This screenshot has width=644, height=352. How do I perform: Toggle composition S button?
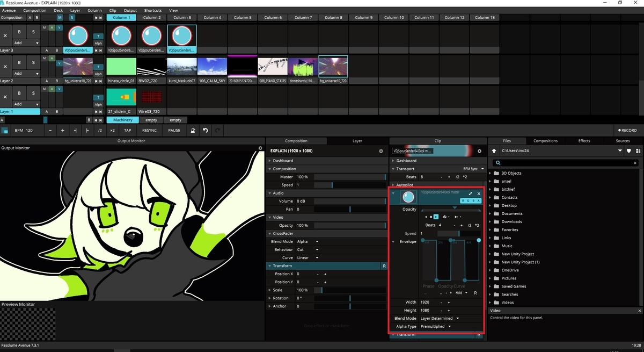(x=72, y=18)
